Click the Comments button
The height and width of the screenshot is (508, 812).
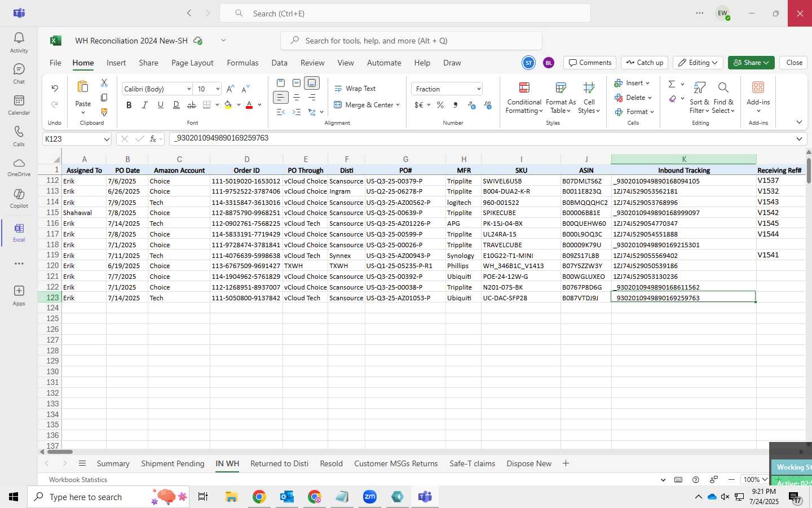[590, 63]
